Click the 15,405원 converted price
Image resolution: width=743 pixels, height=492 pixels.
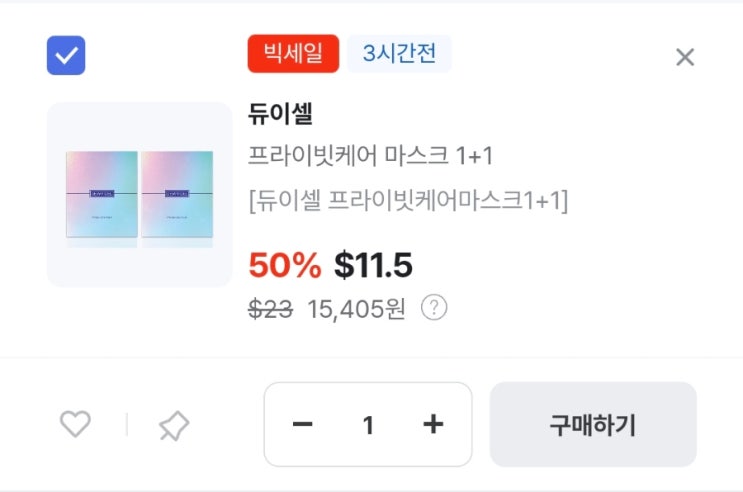[x=356, y=309]
